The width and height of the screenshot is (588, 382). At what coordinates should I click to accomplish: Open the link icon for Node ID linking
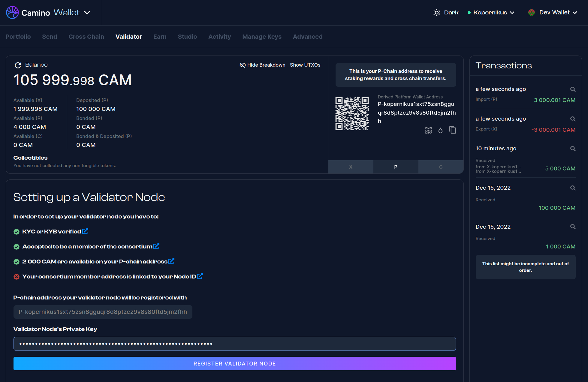(x=200, y=276)
